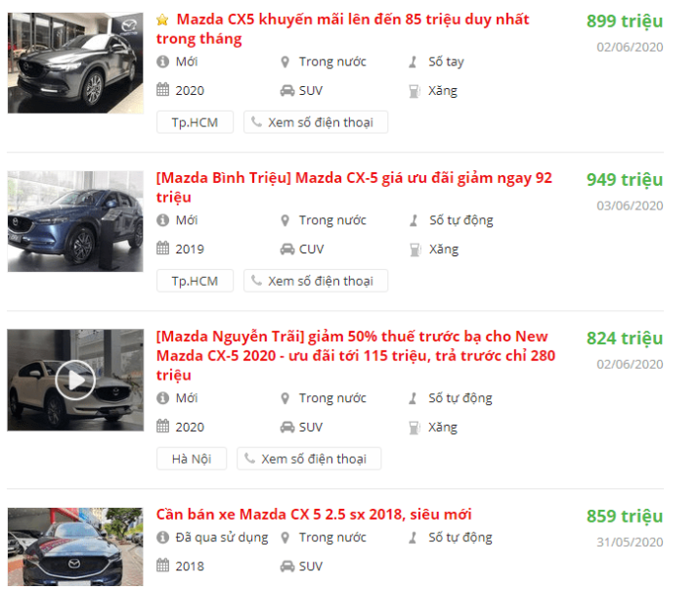Viewport: 700px width, 591px height.
Task: Play the video on white Mazda thumbnail
Action: pyautogui.click(x=75, y=381)
